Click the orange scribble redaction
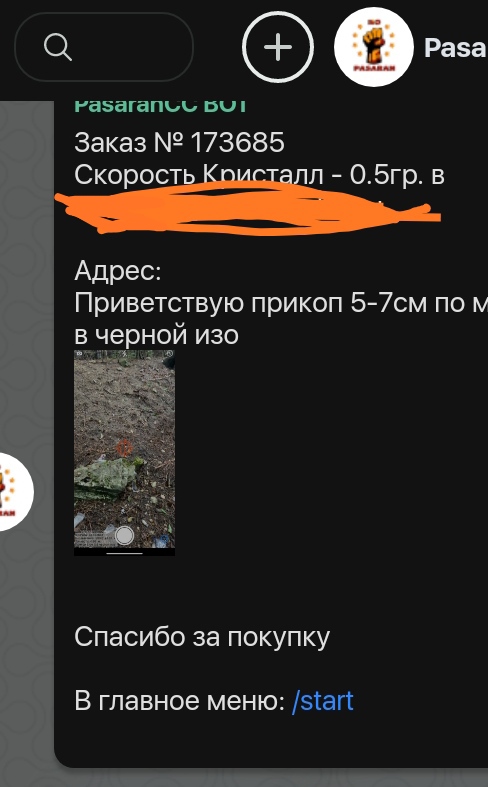Image resolution: width=488 pixels, height=787 pixels. (x=248, y=208)
